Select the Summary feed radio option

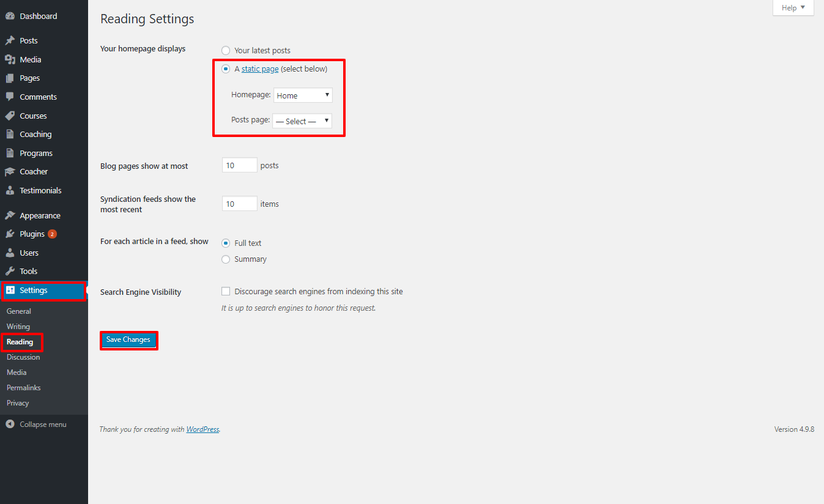click(x=226, y=259)
